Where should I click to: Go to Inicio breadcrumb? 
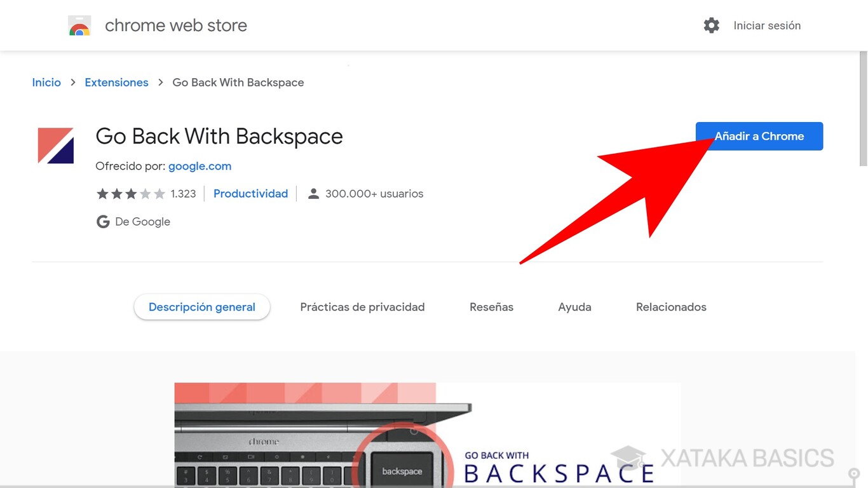[46, 83]
